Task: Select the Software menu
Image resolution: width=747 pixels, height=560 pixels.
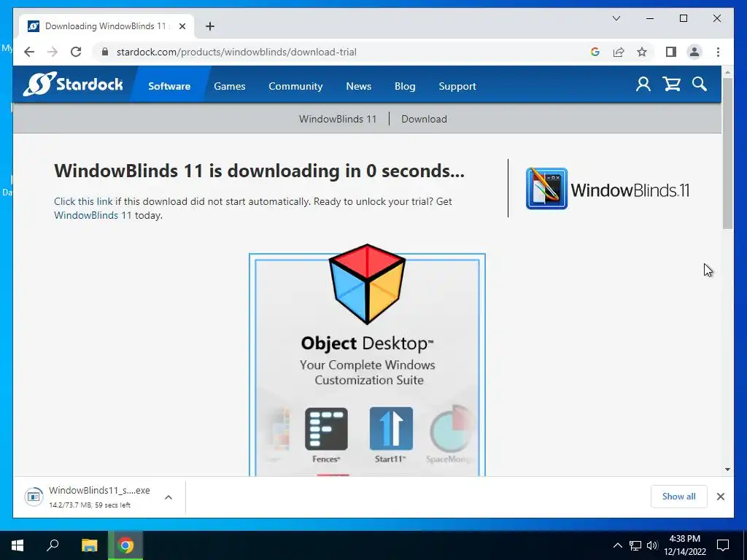Action: pyautogui.click(x=169, y=86)
